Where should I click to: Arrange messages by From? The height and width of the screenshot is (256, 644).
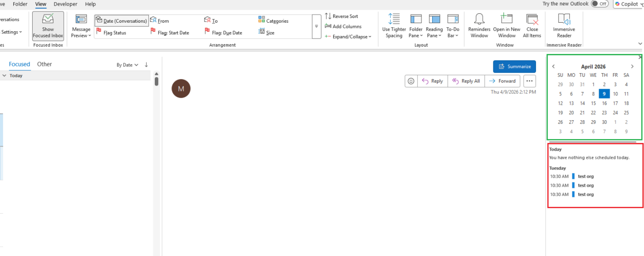pos(159,21)
